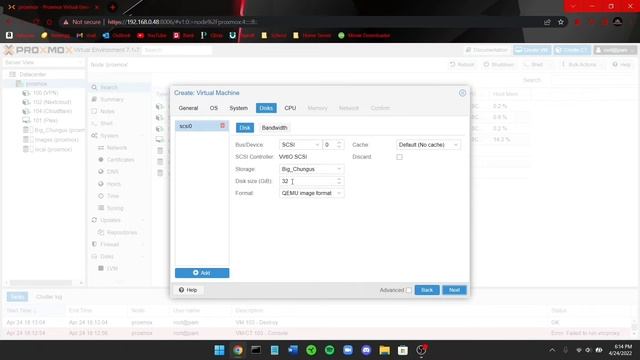
Task: Open the YouTube bookmark
Action: point(152,36)
